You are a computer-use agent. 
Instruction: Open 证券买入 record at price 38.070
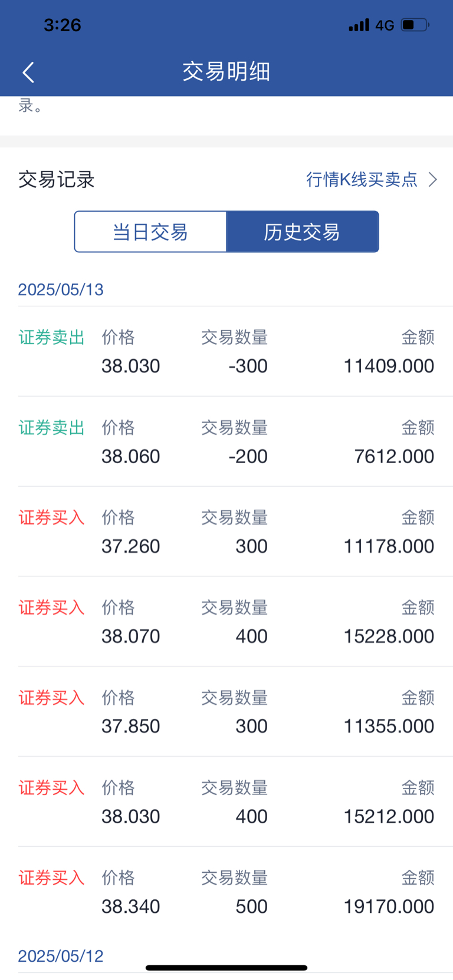pos(226,622)
